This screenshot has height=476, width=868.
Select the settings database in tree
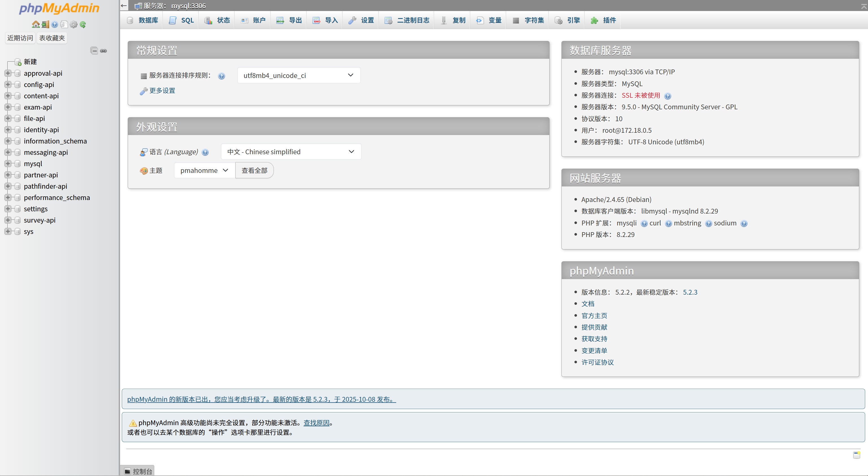(x=35, y=209)
